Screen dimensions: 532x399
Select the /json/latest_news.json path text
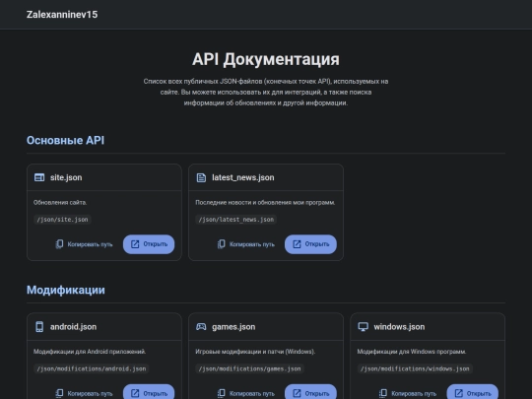coord(236,220)
